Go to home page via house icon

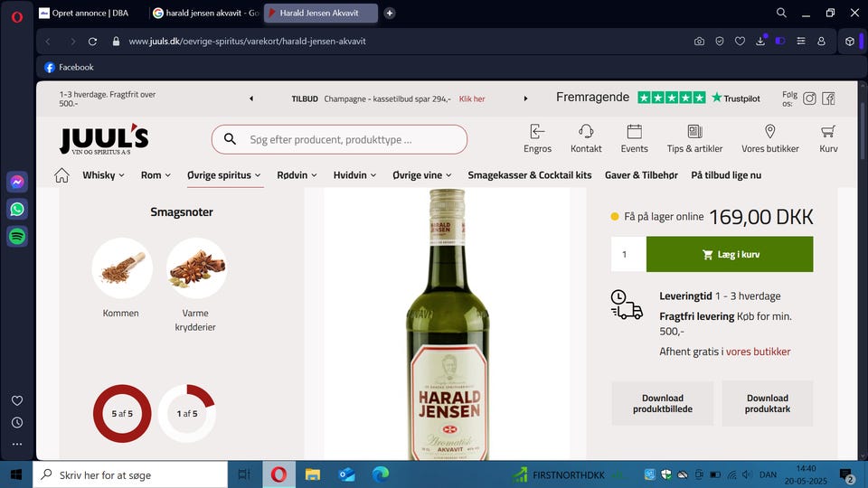tap(62, 174)
